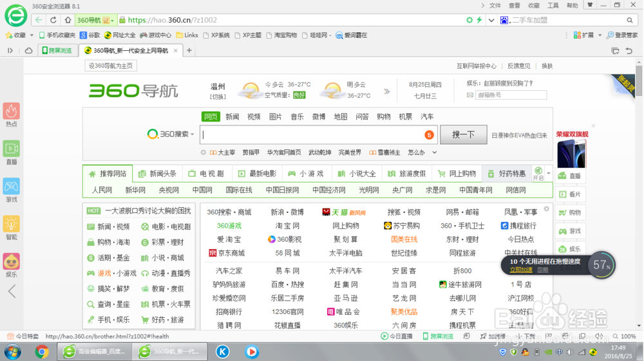Open 登录管家 login manager
The width and height of the screenshot is (644, 361).
(x=622, y=35)
